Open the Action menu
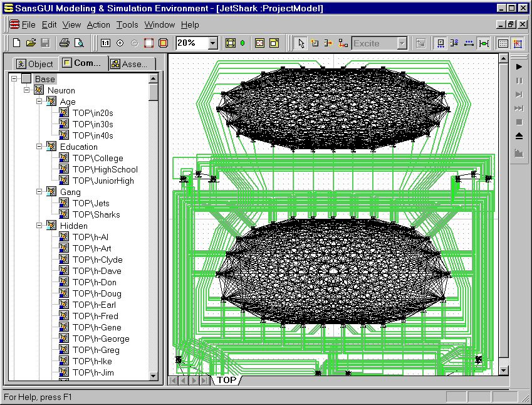 pyautogui.click(x=98, y=24)
